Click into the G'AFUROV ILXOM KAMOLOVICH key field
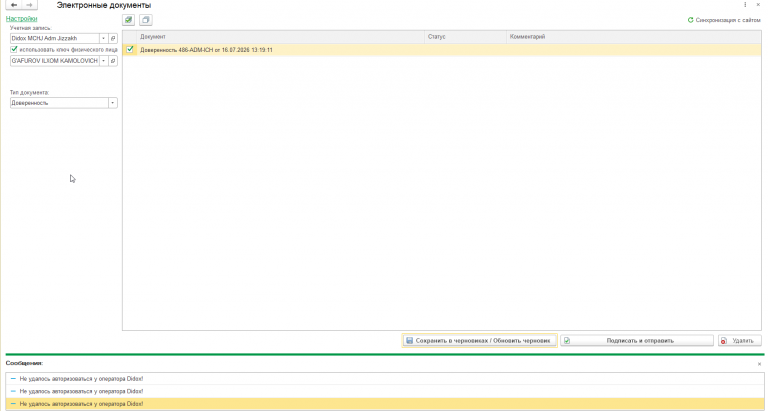 54,61
